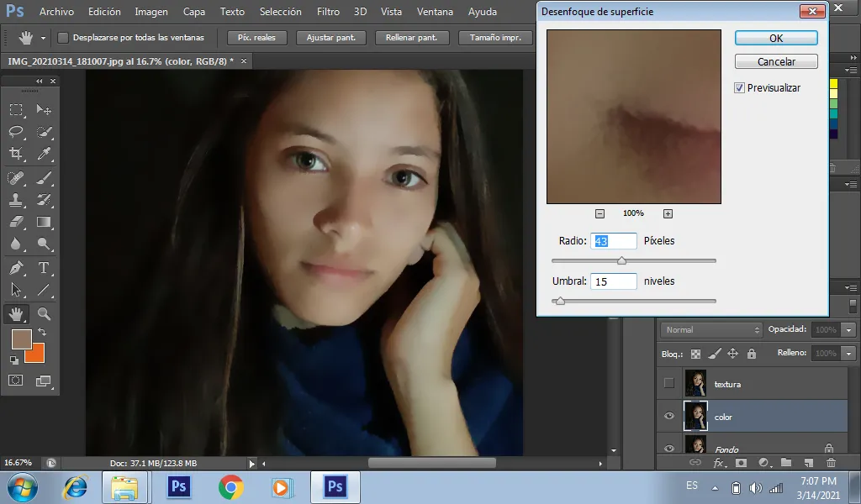Show hidden system tray icons
The image size is (861, 504).
715,487
